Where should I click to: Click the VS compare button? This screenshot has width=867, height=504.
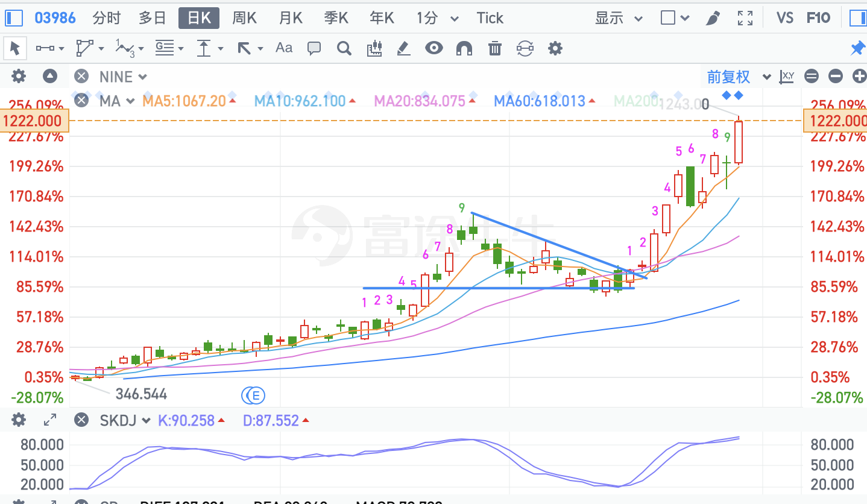pos(785,18)
